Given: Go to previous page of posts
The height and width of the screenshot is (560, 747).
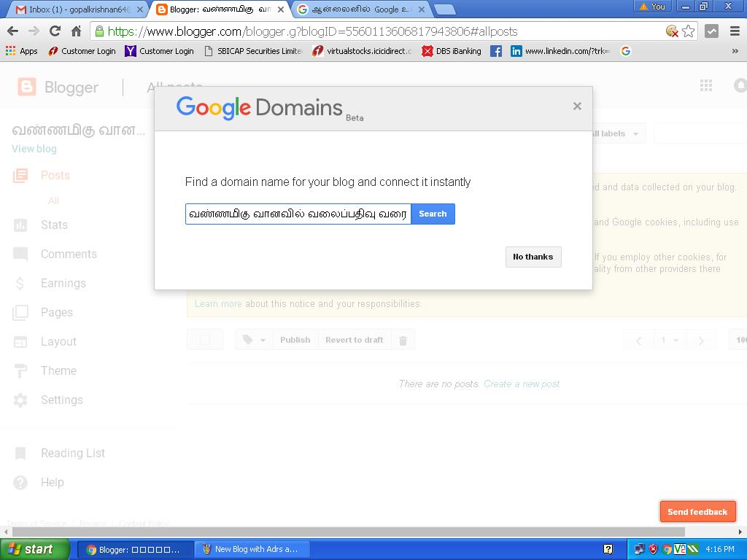Looking at the screenshot, I should tap(638, 341).
